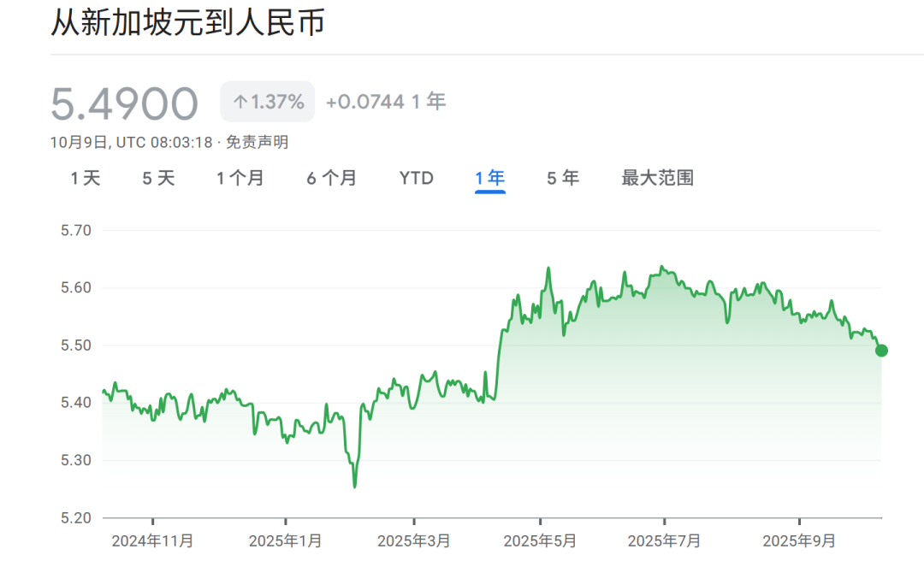
Task: Select the 最大范围 tab
Action: coord(657,178)
